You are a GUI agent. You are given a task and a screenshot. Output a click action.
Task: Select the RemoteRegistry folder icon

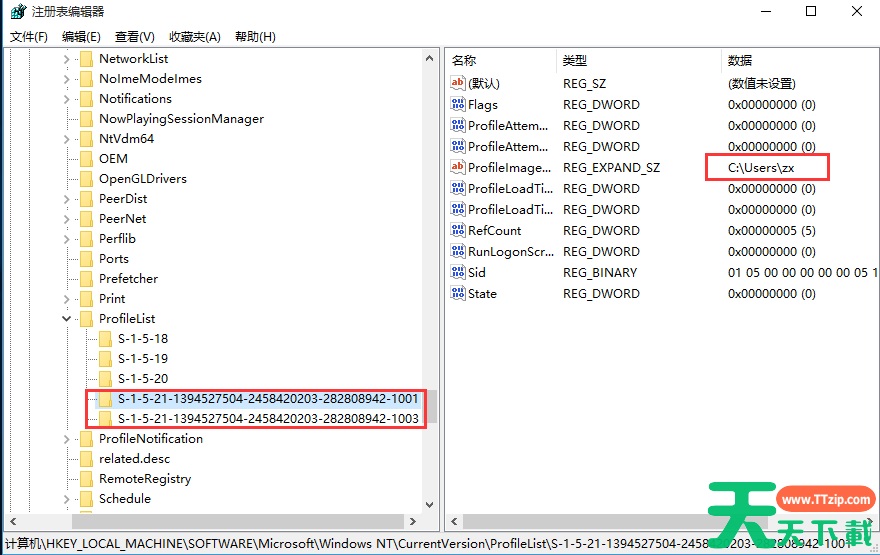86,479
